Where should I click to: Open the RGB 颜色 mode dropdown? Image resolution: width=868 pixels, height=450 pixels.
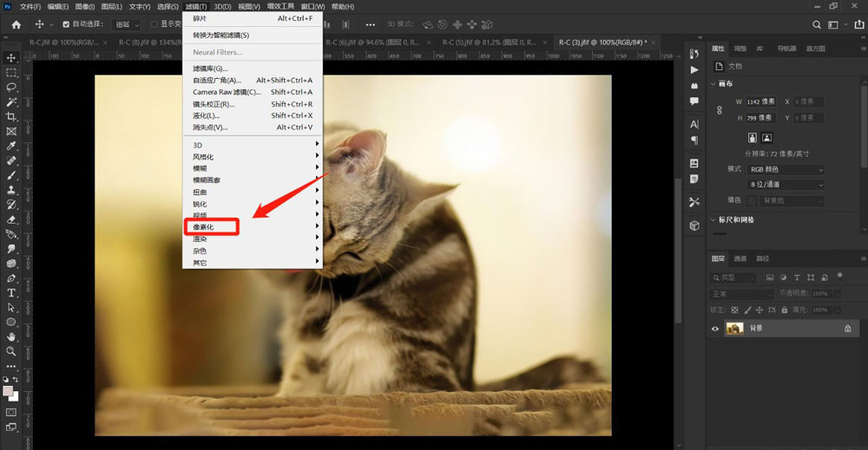tap(786, 169)
